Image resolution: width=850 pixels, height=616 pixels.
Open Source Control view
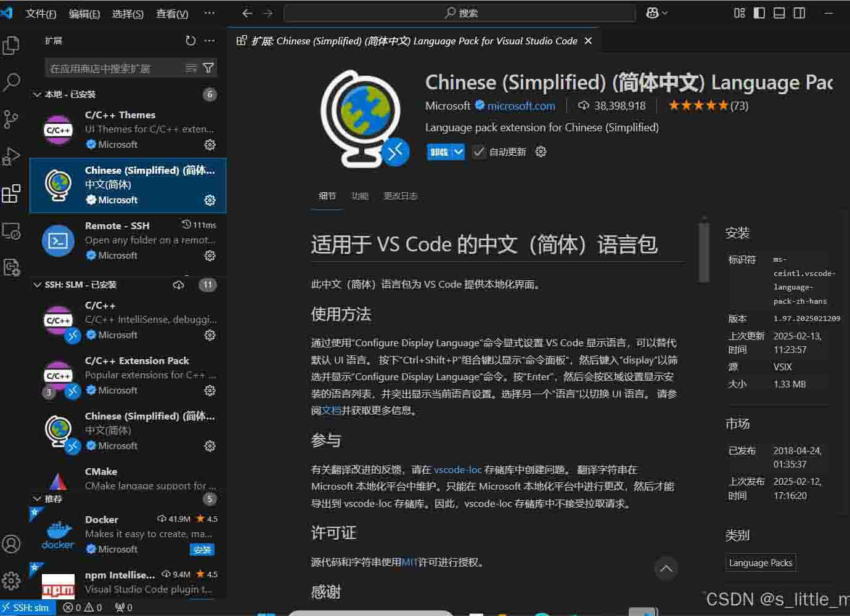pos(11,119)
